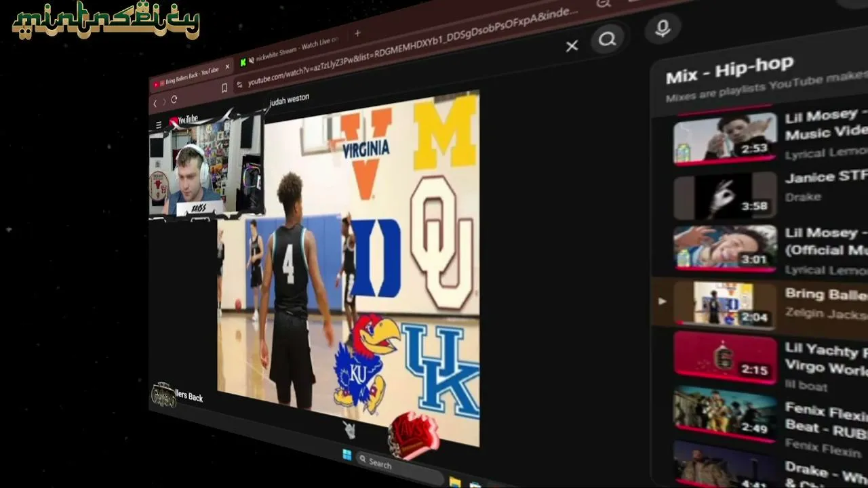The image size is (868, 488).
Task: Go to YouTube home via logo
Action: click(184, 121)
